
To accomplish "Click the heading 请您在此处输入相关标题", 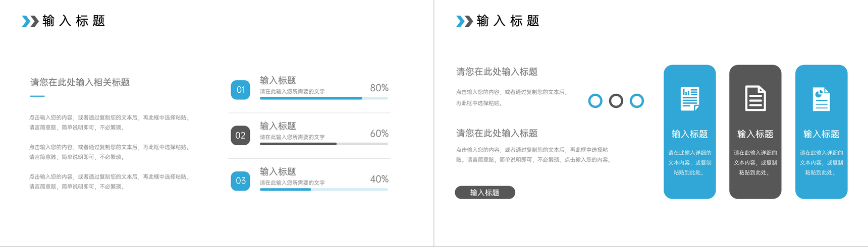I will 80,82.
